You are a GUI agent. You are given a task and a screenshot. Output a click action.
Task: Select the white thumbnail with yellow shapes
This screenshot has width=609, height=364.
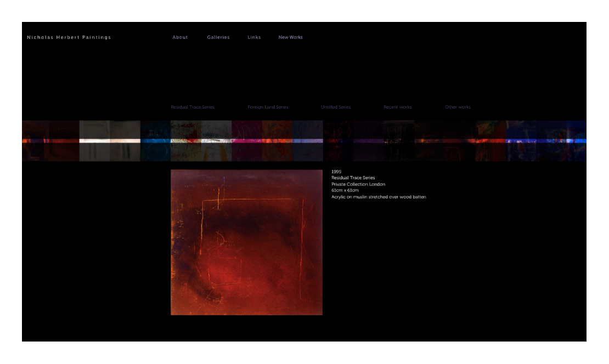coord(216,141)
